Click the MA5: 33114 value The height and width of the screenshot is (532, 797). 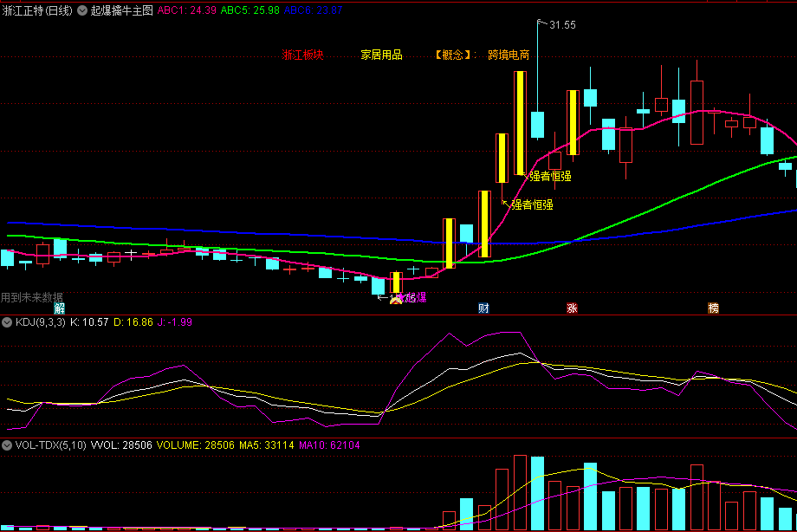pyautogui.click(x=266, y=445)
